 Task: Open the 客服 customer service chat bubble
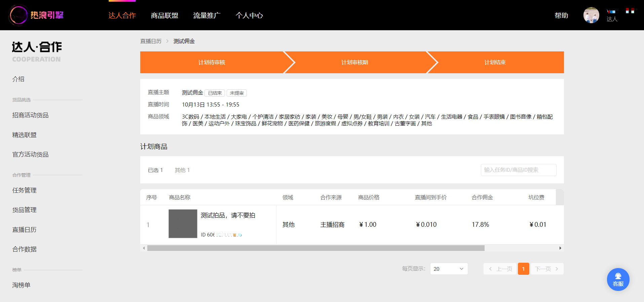coord(618,279)
